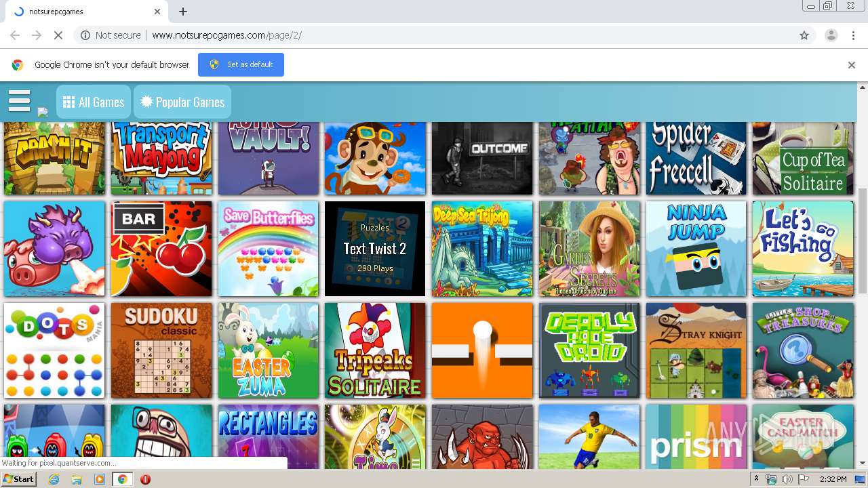This screenshot has width=868, height=488.
Task: Click Set as default button
Action: tap(241, 64)
